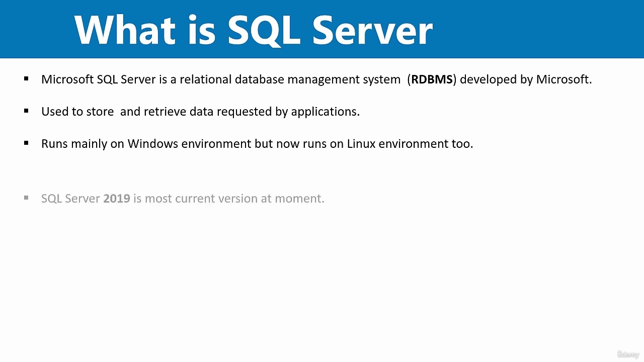
Task: Click the line 'Used to store and retrieve data'
Action: click(x=200, y=112)
